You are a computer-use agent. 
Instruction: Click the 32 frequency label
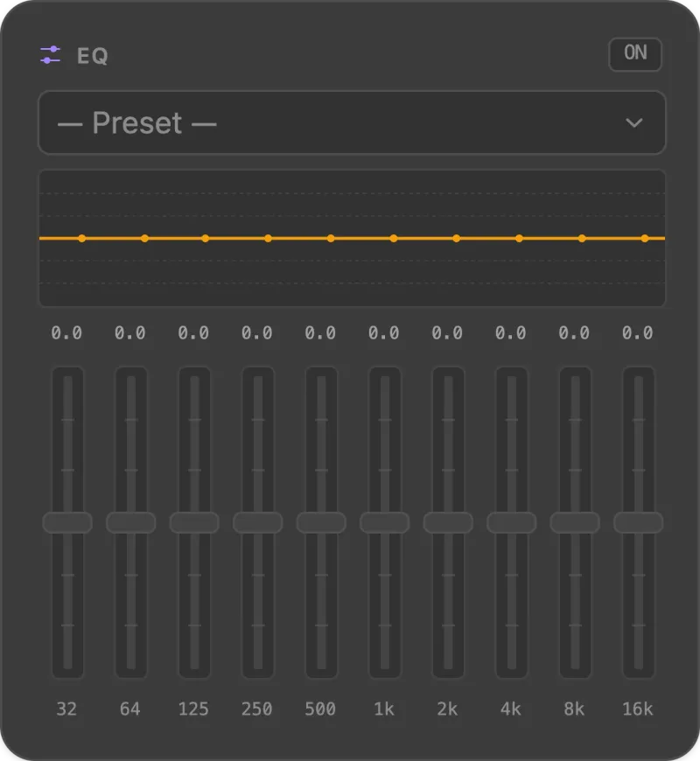pyautogui.click(x=66, y=709)
